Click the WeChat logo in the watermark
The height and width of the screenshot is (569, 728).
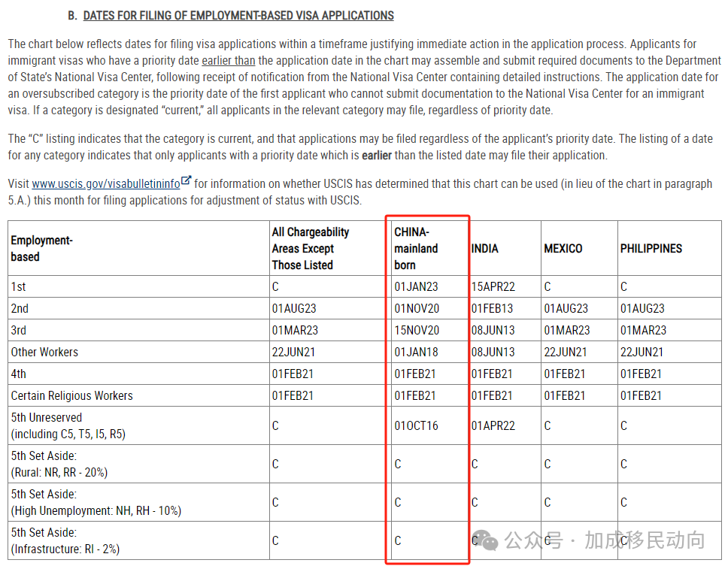486,540
